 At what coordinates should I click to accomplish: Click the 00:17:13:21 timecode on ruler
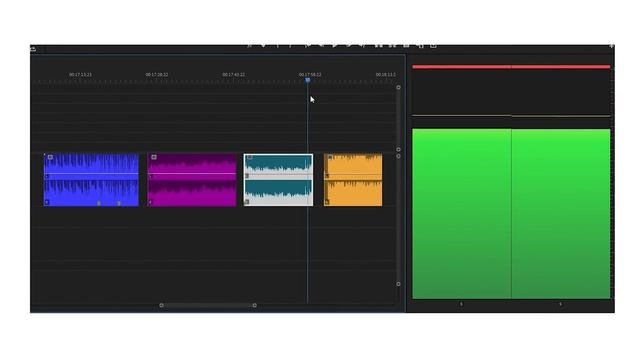[80, 75]
